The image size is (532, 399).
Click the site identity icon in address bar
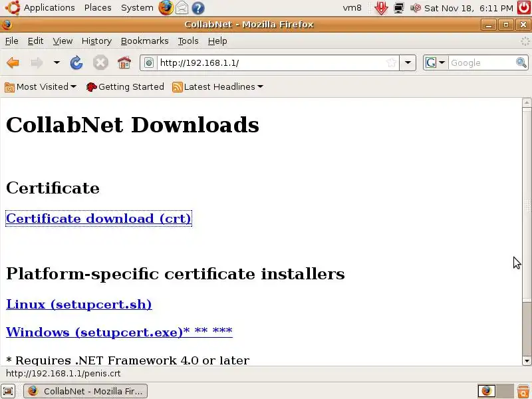pos(149,63)
